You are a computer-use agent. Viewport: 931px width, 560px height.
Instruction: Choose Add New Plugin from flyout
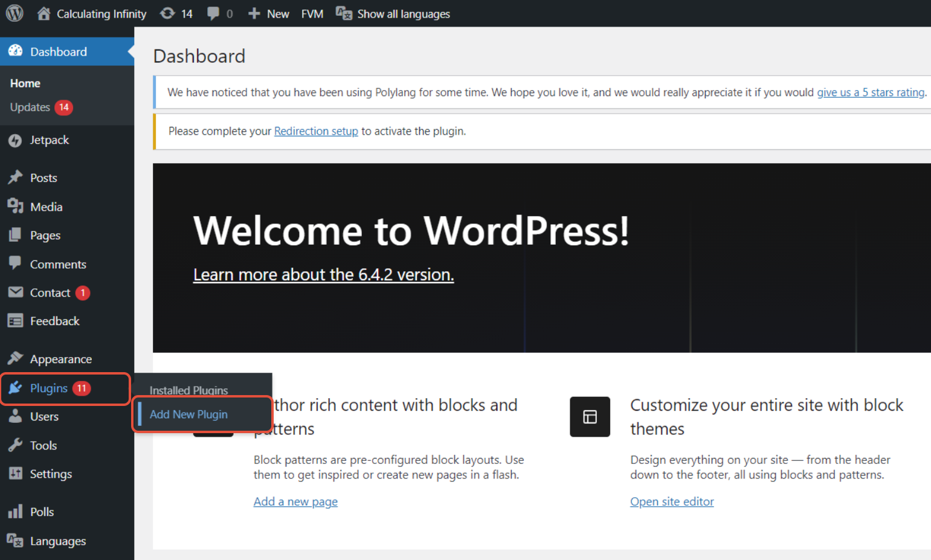pos(188,414)
